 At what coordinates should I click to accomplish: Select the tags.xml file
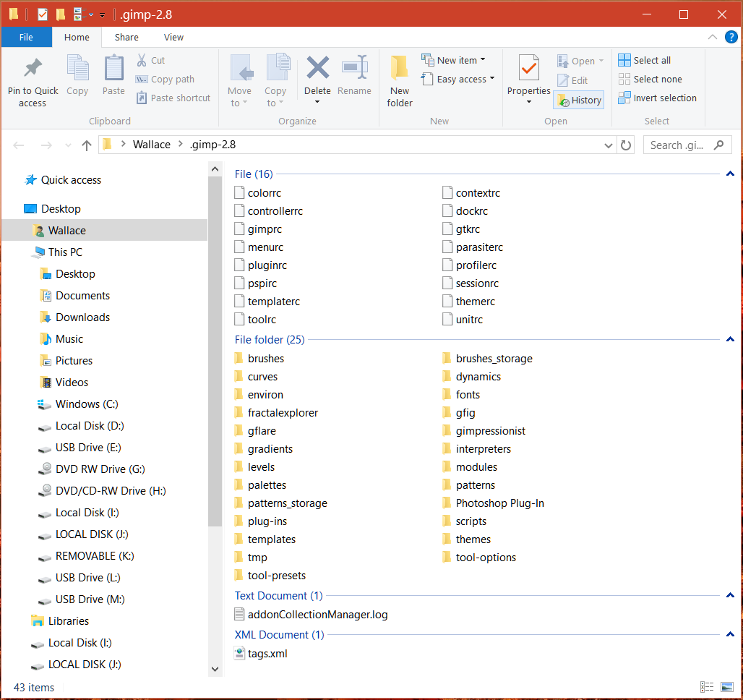tap(261, 654)
